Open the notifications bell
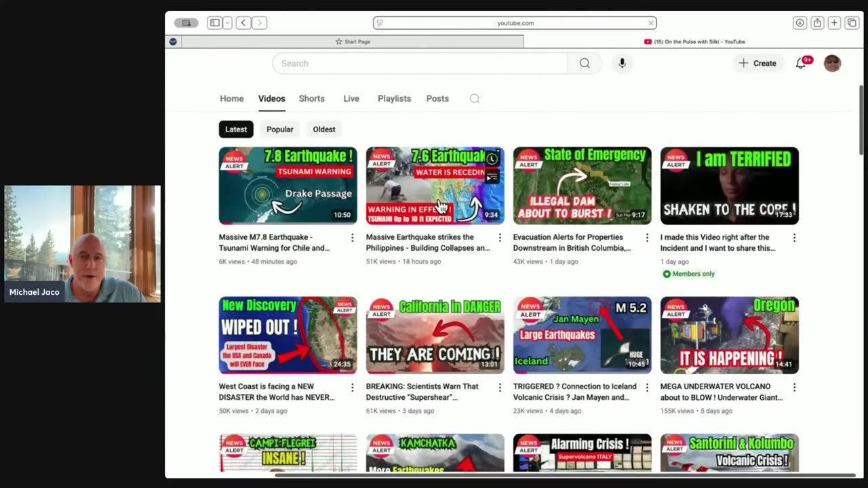868x488 pixels. click(x=801, y=63)
